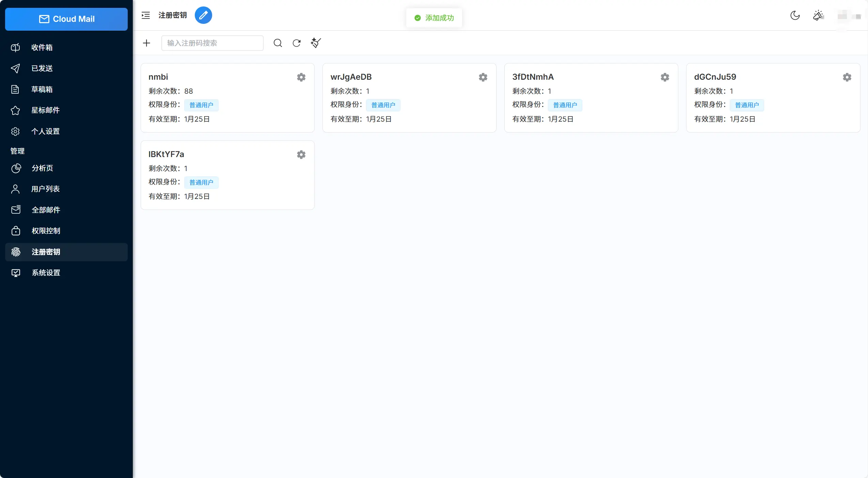Click the 3fDtNmhA key name

click(533, 77)
